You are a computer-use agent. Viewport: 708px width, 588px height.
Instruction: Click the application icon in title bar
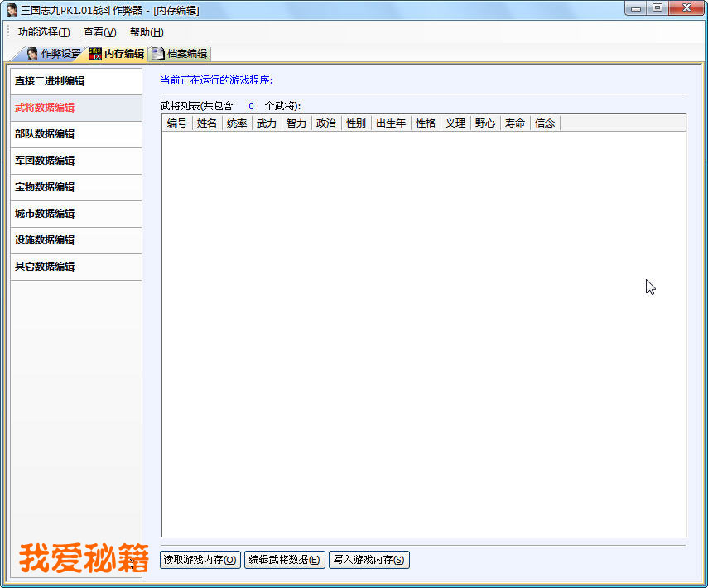[x=12, y=10]
